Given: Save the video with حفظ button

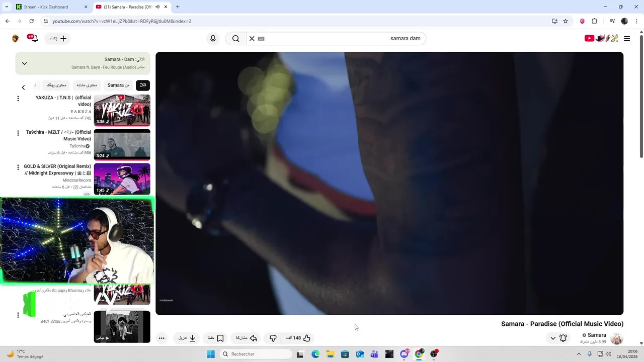Looking at the screenshot, I should click(216, 338).
